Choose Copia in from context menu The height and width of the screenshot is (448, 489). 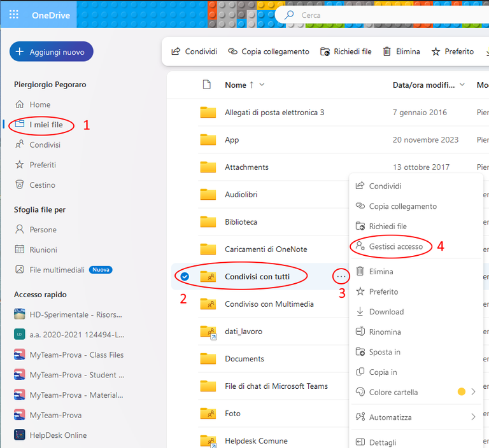tap(416, 372)
